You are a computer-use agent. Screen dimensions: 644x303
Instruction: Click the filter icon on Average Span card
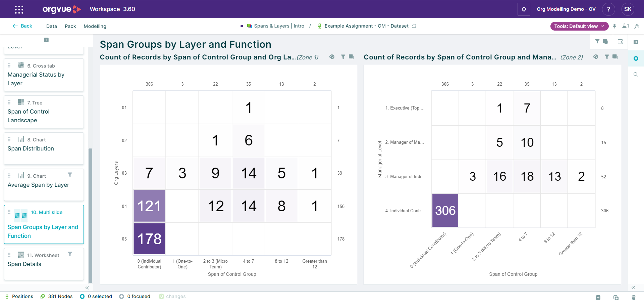click(x=70, y=175)
